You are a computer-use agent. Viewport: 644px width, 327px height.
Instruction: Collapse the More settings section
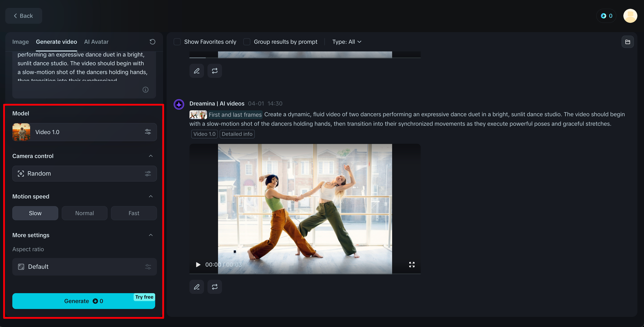(x=151, y=235)
